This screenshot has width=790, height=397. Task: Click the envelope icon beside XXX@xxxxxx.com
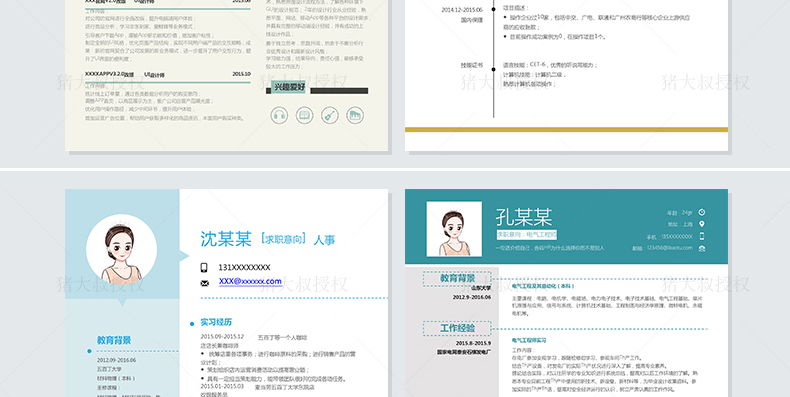tap(205, 283)
